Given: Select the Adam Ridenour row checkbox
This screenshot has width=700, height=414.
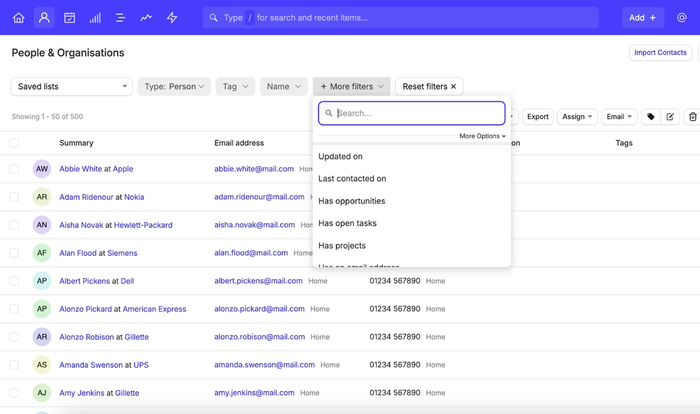Looking at the screenshot, I should tap(14, 197).
